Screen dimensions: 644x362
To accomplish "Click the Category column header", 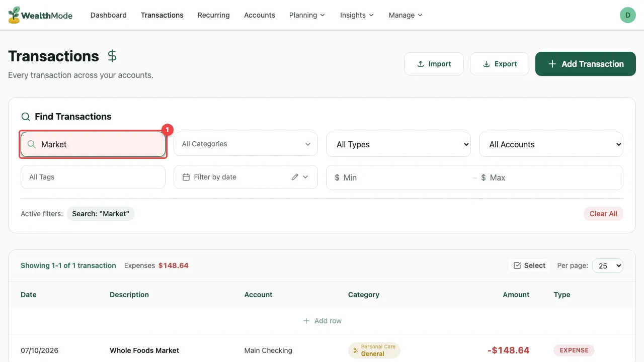I will tap(364, 295).
